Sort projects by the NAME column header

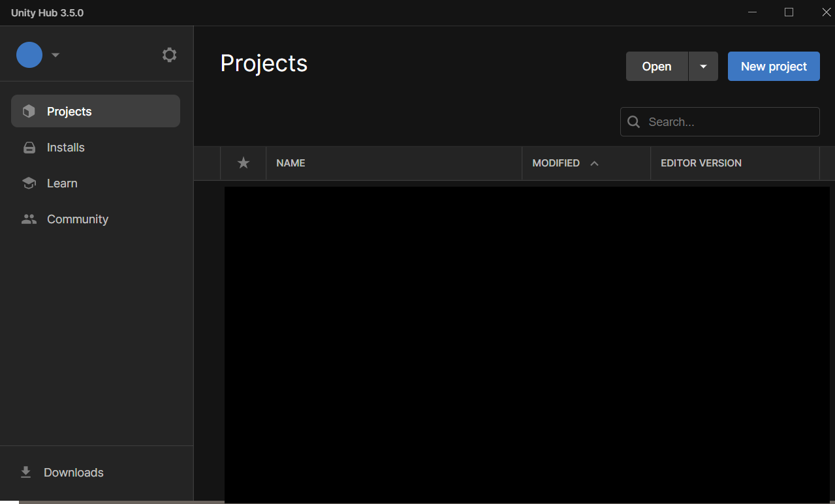pos(291,163)
